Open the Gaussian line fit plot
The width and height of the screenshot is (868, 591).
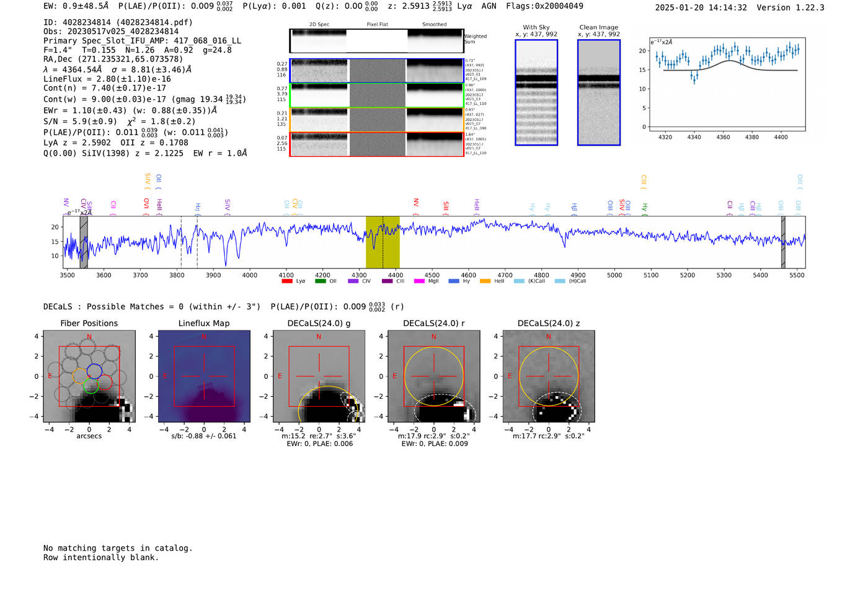pyautogui.click(x=727, y=84)
